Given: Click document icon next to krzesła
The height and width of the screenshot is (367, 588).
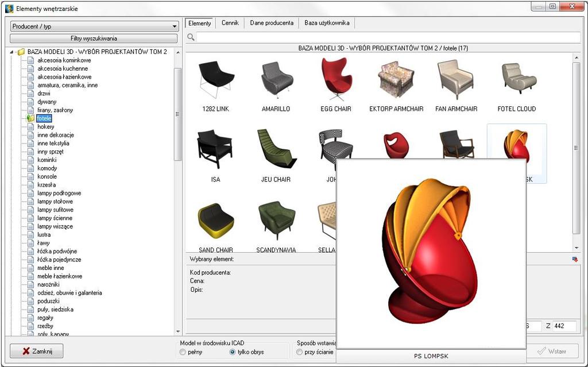Looking at the screenshot, I should coord(31,184).
